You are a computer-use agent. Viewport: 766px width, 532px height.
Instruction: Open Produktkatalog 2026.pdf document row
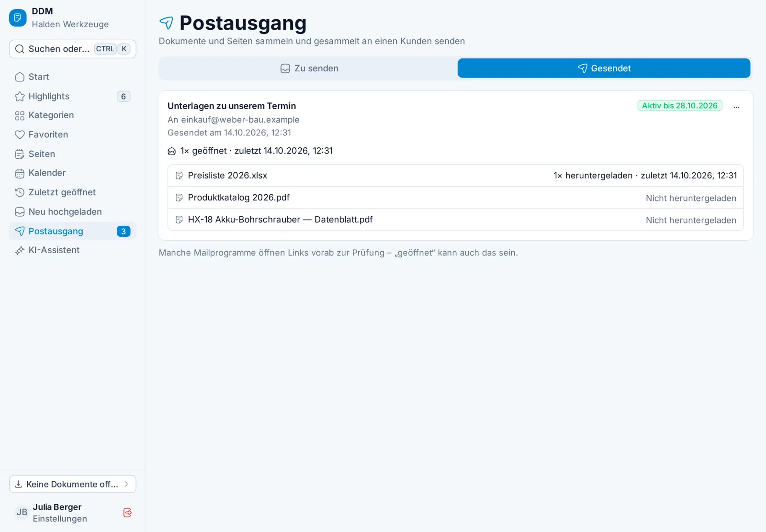click(x=455, y=198)
